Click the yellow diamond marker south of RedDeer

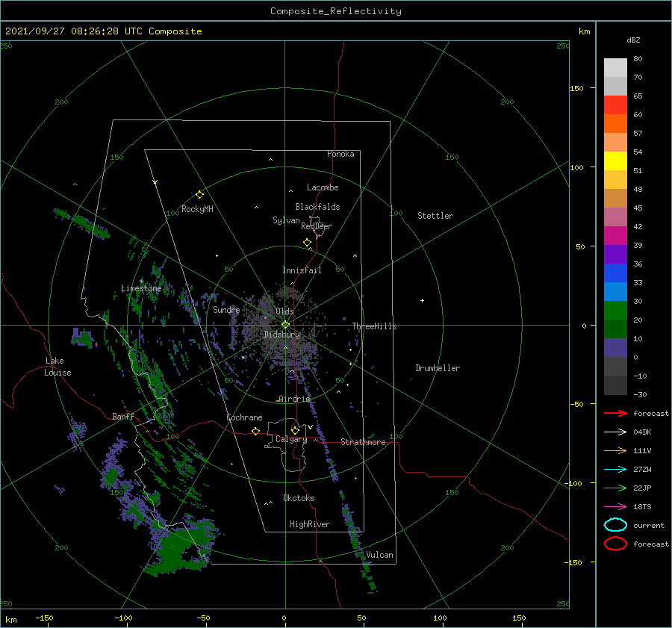pos(307,243)
